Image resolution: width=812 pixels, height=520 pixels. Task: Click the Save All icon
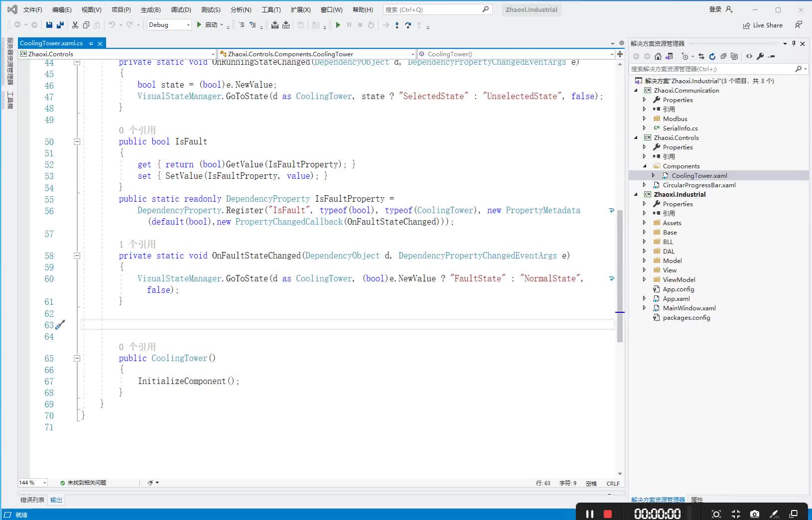[60, 25]
